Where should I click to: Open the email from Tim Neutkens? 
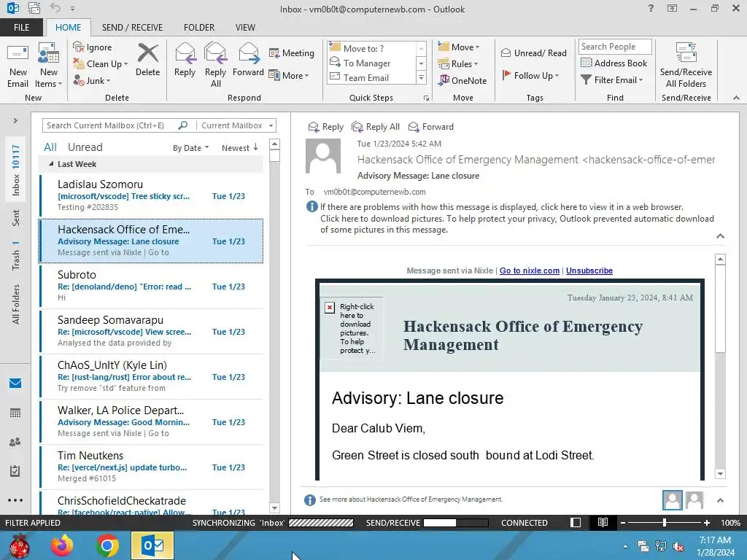click(x=152, y=467)
